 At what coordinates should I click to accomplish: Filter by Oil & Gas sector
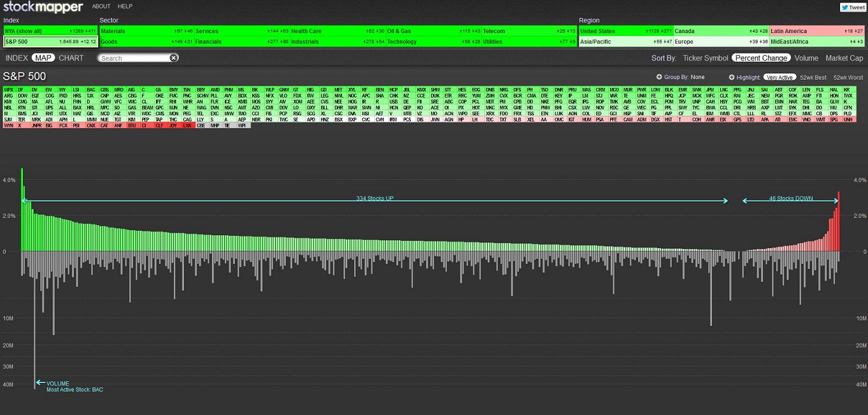(x=433, y=31)
